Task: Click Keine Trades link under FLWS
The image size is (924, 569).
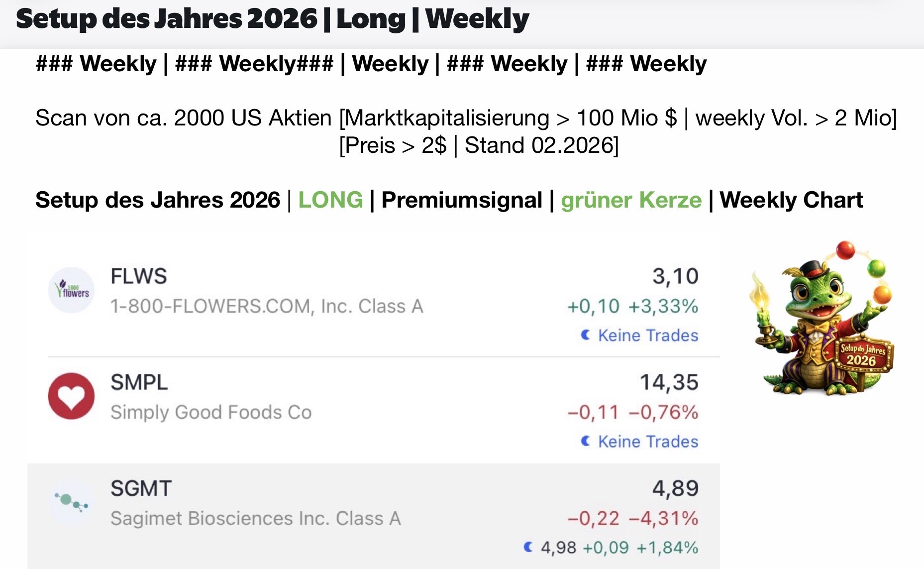Action: (x=648, y=336)
